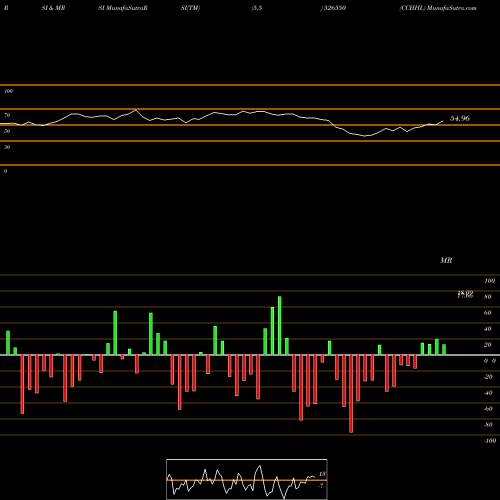Viewport: 500px width, 500px height.
Task: Click the first green bar at left edge
Action: coord(8,343)
